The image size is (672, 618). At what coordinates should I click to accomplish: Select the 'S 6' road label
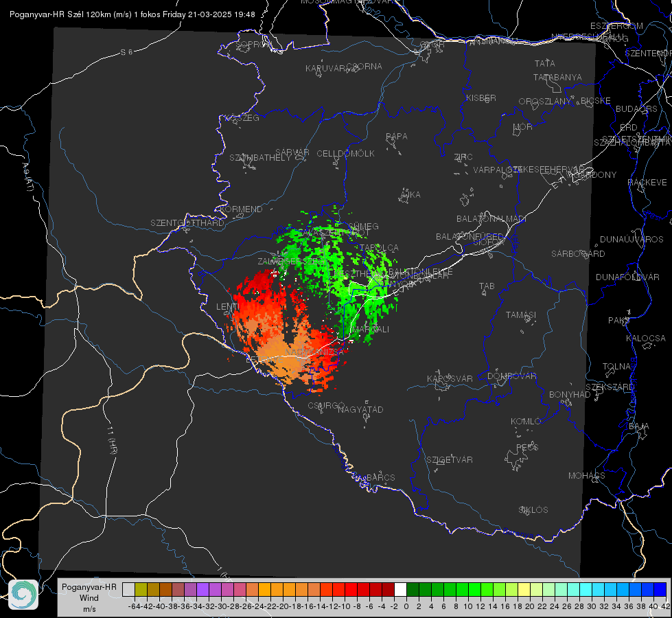click(126, 52)
